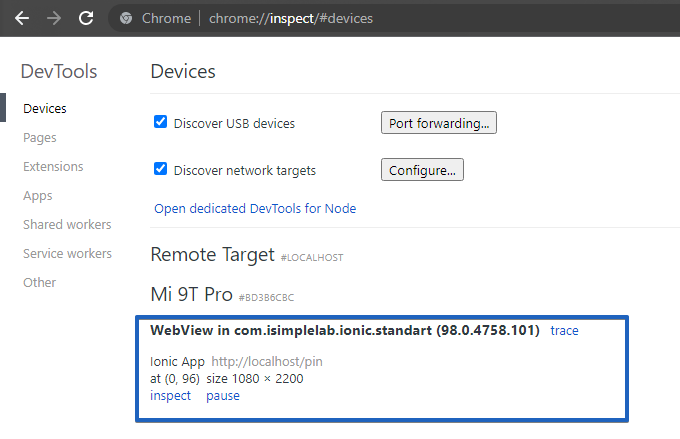
Task: Uncheck Discover network targets checkbox
Action: [160, 169]
